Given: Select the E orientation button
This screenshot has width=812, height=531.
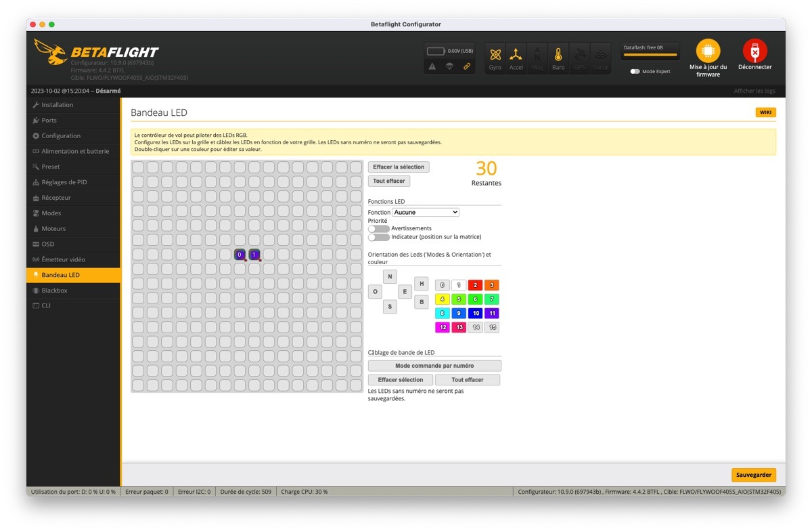Looking at the screenshot, I should coord(405,292).
